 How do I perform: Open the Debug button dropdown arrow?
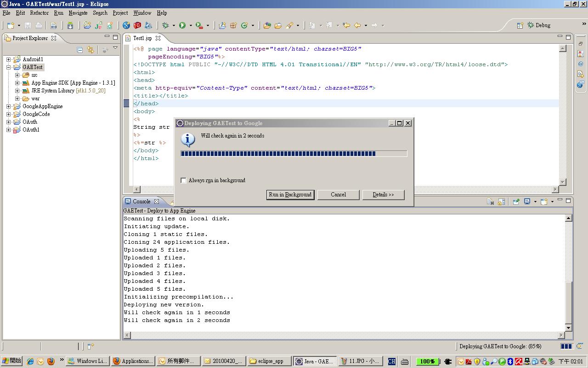pyautogui.click(x=174, y=26)
